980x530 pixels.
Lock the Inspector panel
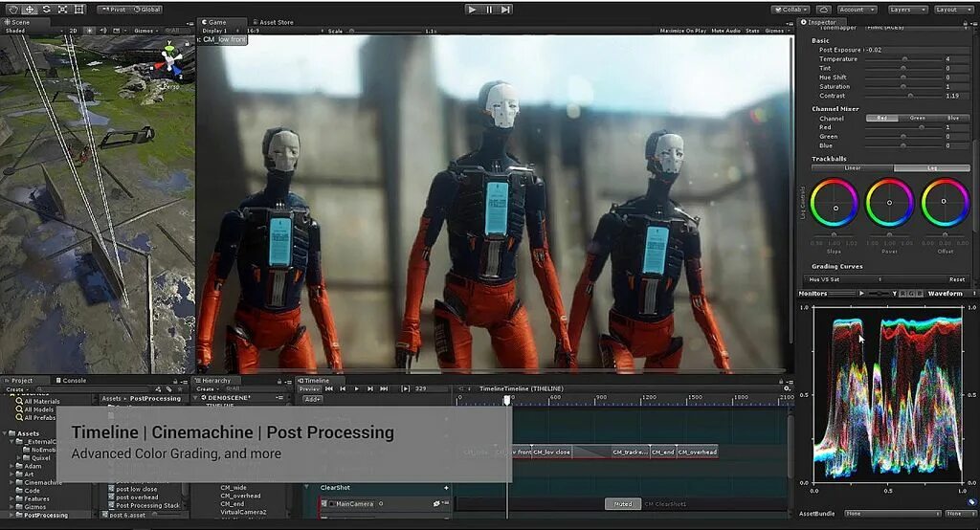tap(966, 23)
